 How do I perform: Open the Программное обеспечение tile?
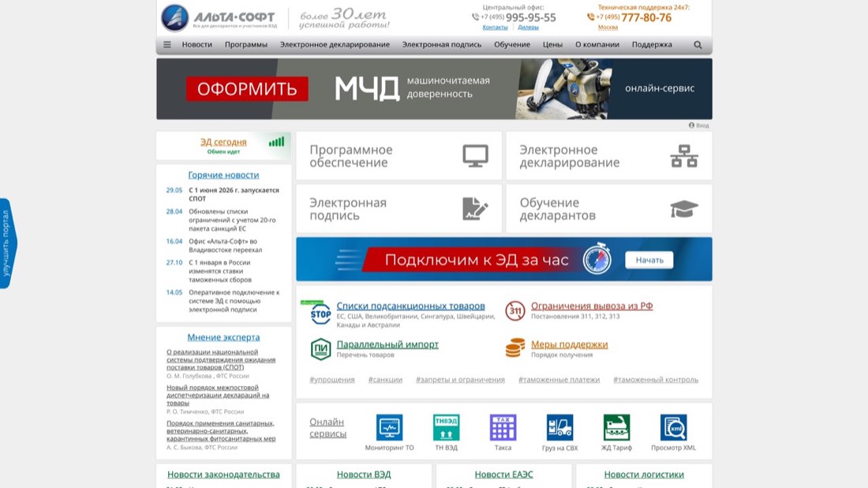coord(398,156)
